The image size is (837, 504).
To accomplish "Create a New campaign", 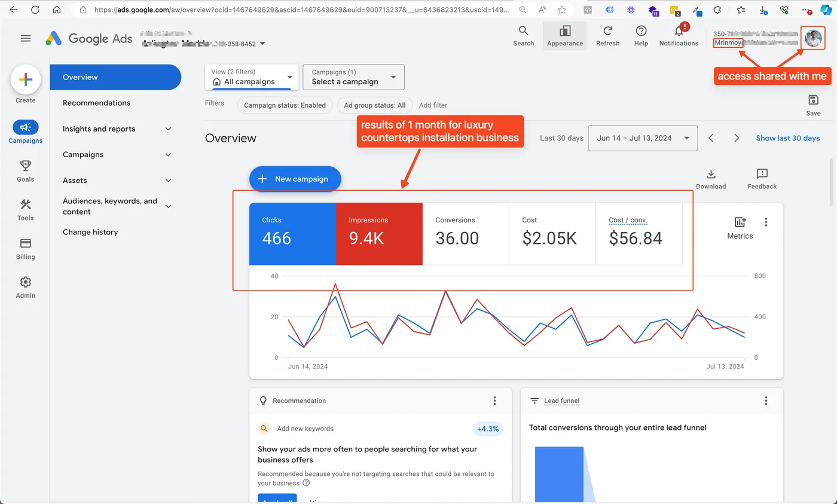I will [x=295, y=179].
